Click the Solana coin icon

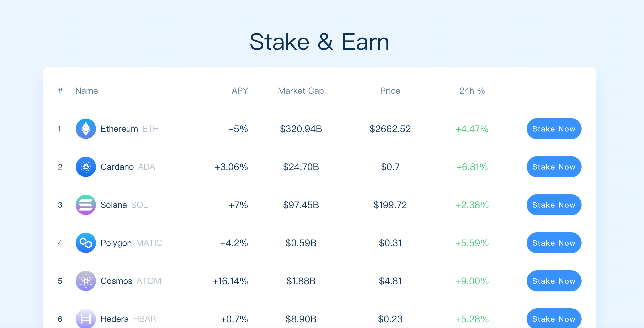(85, 205)
